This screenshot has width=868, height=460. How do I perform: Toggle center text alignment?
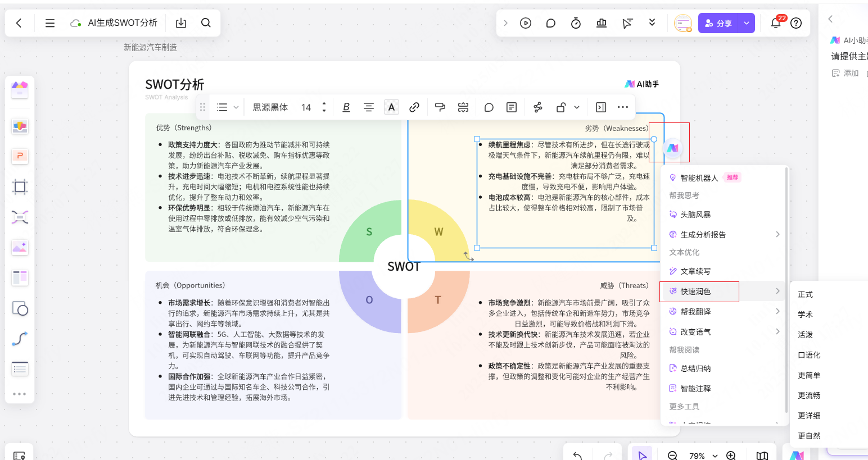click(x=369, y=107)
